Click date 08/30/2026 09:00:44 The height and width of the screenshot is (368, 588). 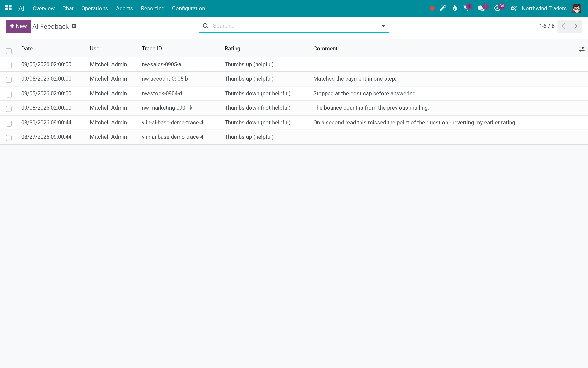46,122
